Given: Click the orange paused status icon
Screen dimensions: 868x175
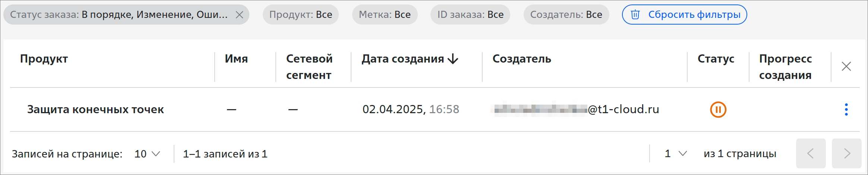Looking at the screenshot, I should tap(718, 109).
